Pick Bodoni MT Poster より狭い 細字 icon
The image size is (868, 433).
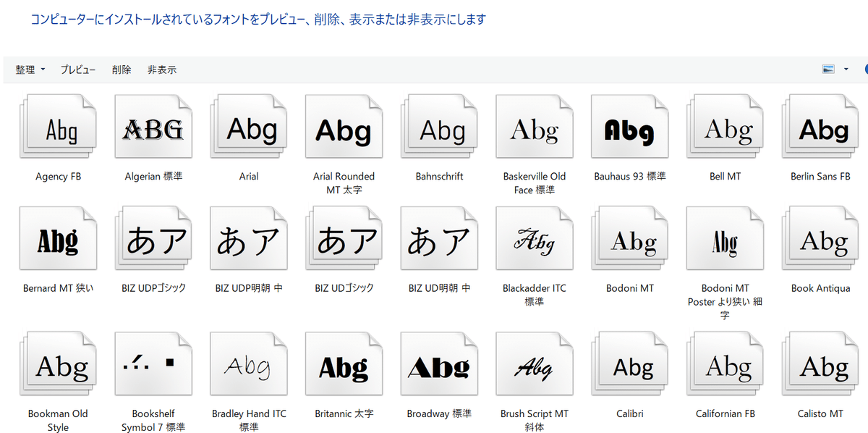pos(726,238)
